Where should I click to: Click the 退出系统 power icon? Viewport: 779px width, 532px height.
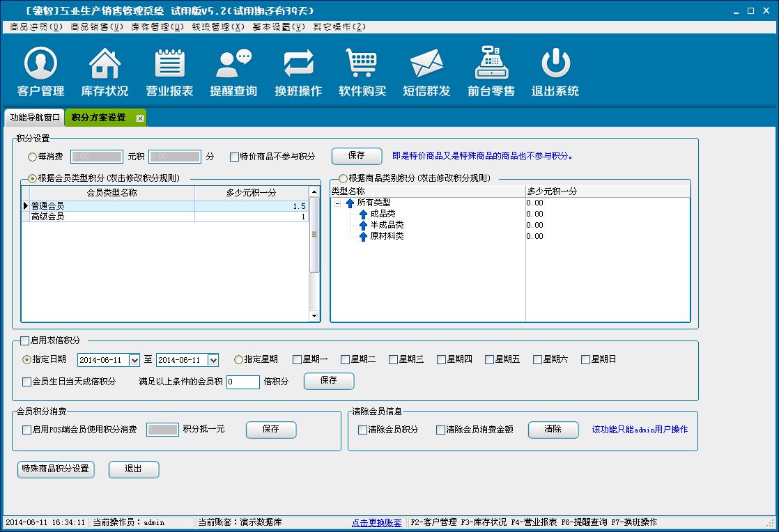tap(555, 65)
